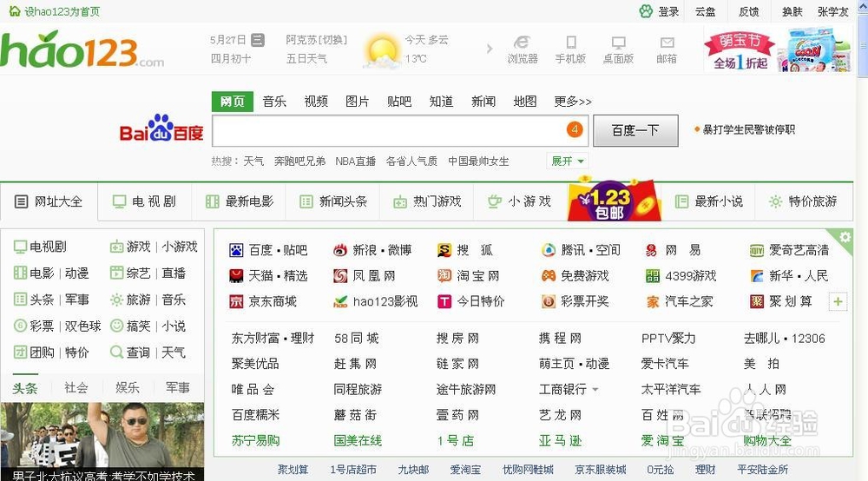868x481 pixels.
Task: Select the 地图 search tab
Action: (x=525, y=102)
